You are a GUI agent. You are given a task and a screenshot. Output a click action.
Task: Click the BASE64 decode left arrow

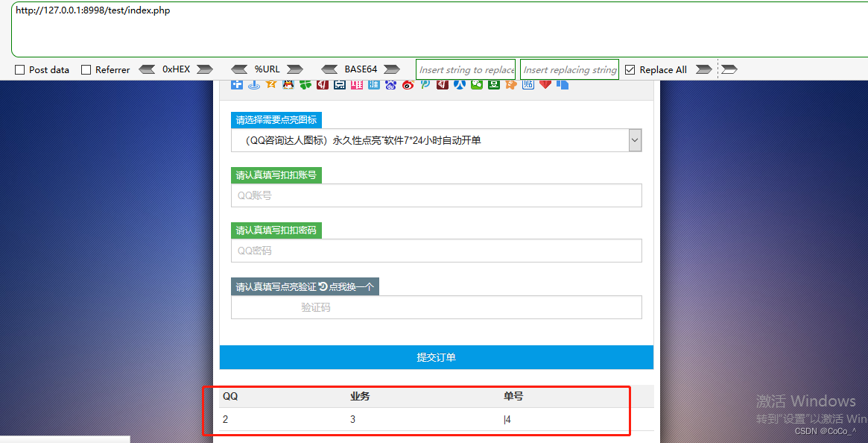pos(329,69)
